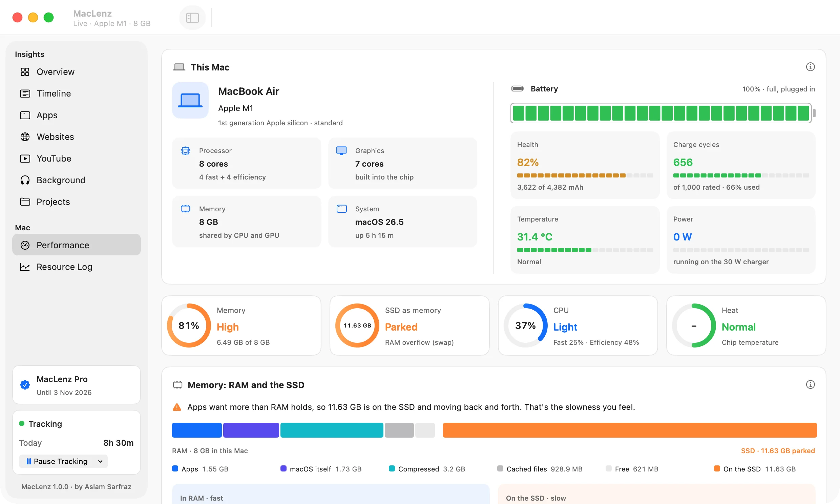Click the Performance gauge icon
This screenshot has height=504, width=840.
tap(25, 245)
